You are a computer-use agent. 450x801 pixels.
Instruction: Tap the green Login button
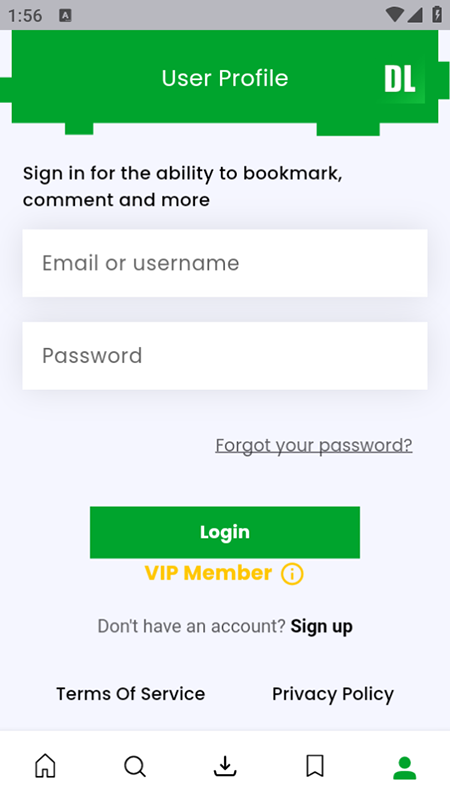[225, 532]
